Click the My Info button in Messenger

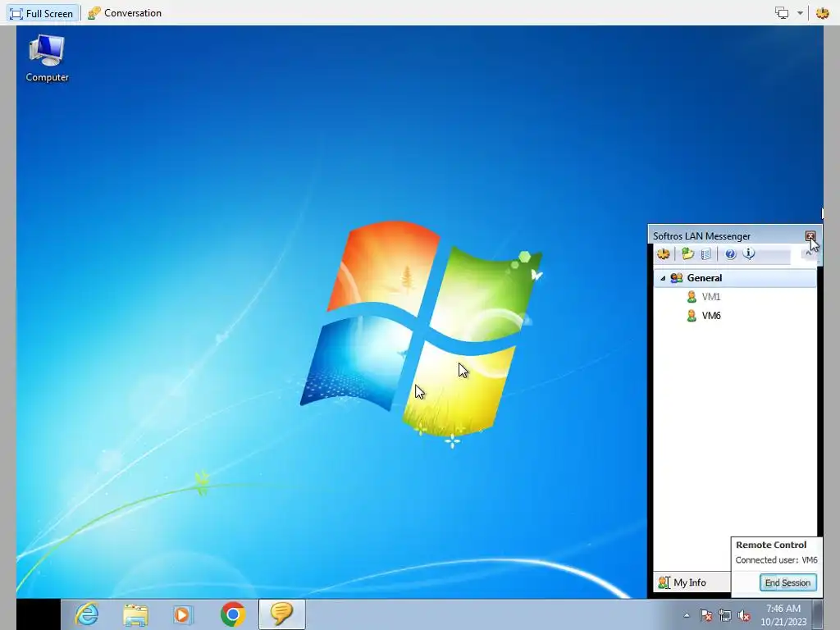coord(682,582)
